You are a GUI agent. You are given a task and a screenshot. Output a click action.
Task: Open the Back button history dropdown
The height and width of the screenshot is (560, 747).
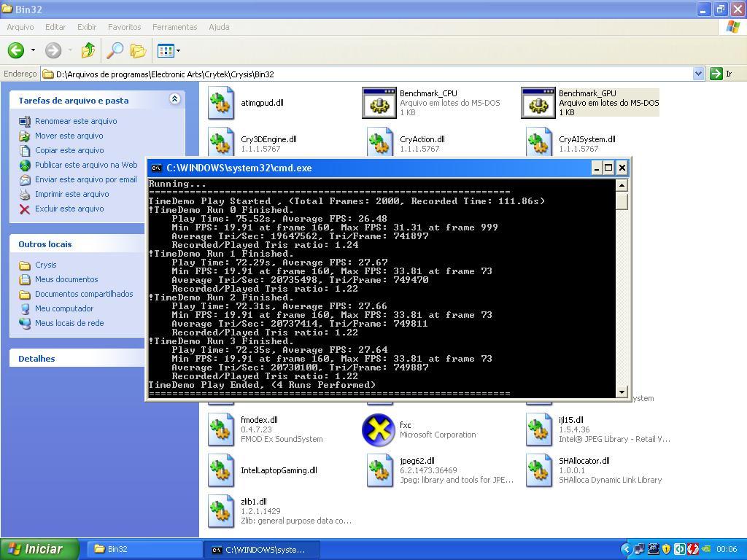[x=33, y=50]
